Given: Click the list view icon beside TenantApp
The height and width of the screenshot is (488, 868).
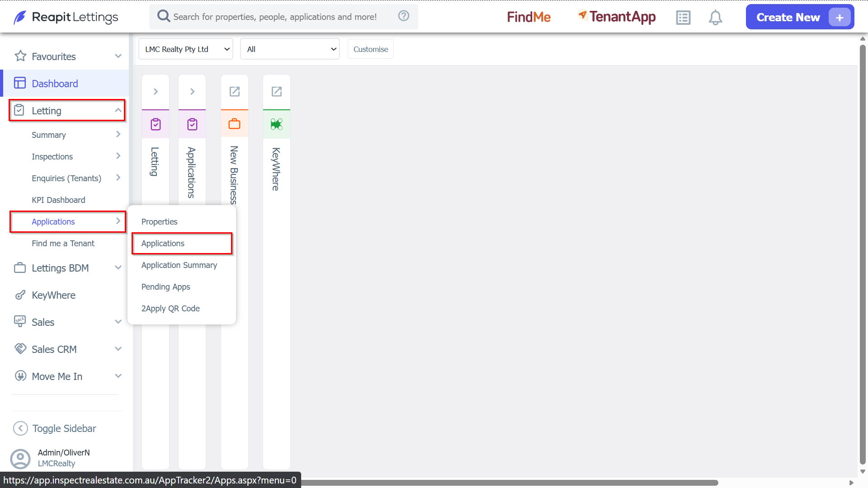Looking at the screenshot, I should tap(683, 18).
